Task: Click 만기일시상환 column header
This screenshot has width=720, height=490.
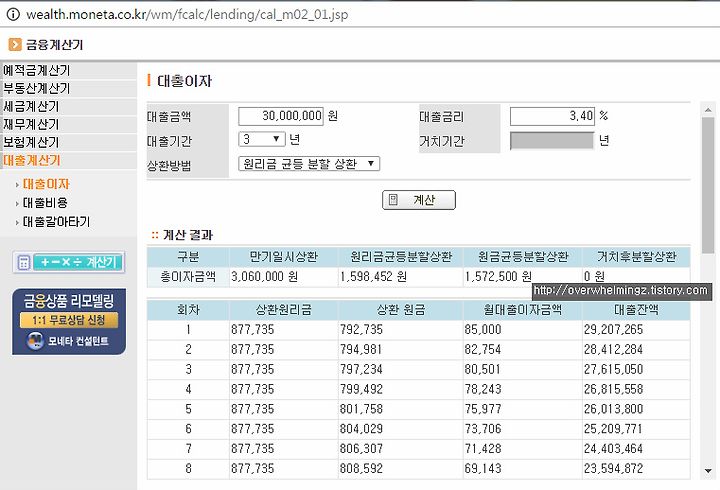Action: pos(284,257)
